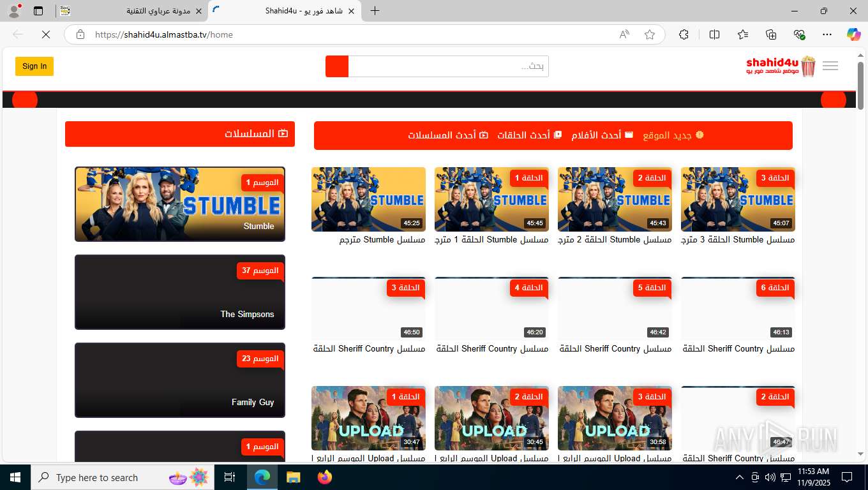The height and width of the screenshot is (490, 868).
Task: Click the yellow Sign In button
Action: click(34, 66)
